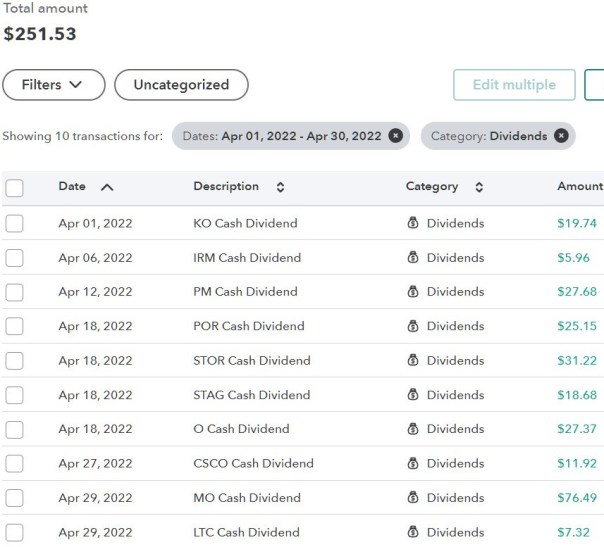Click Dividends icon on STOR Cash Dividend row
The height and width of the screenshot is (547, 604).
[x=413, y=361]
